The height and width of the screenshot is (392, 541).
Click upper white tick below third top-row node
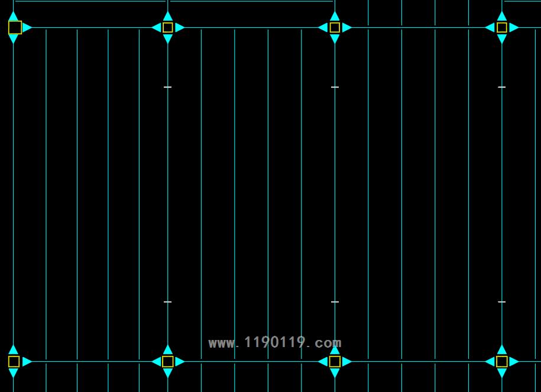[x=335, y=87]
